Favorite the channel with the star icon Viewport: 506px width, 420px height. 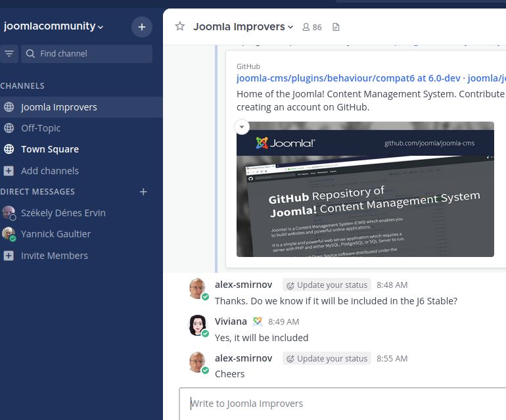pyautogui.click(x=180, y=26)
